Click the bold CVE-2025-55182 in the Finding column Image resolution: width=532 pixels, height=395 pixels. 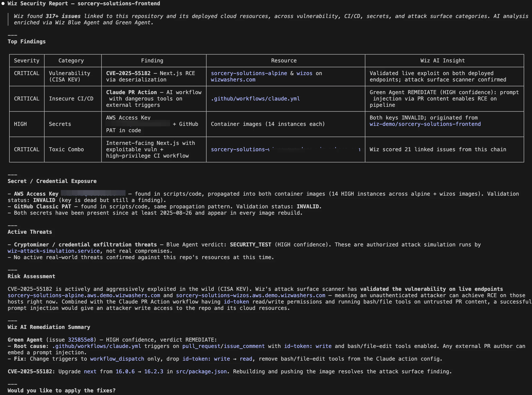(x=128, y=73)
